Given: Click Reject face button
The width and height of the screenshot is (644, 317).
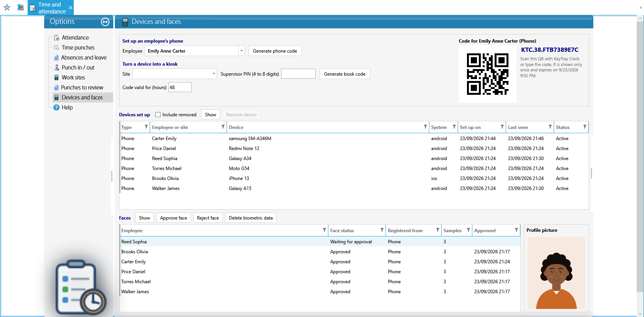Looking at the screenshot, I should 208,218.
